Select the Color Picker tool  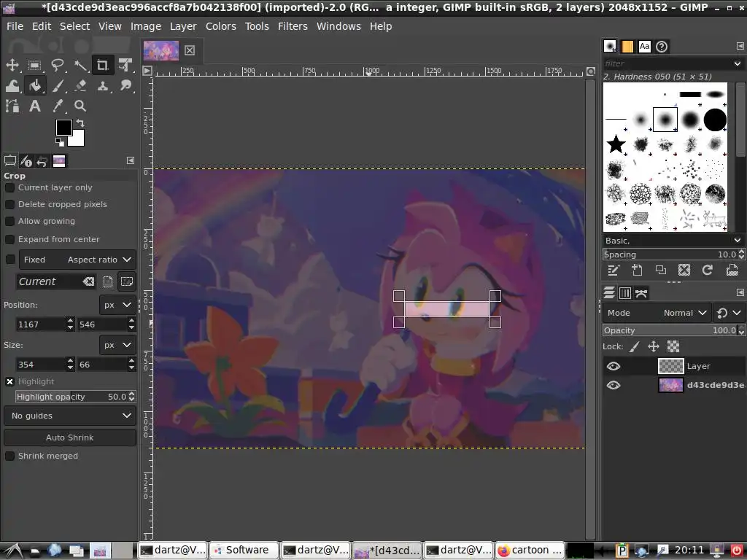[57, 106]
